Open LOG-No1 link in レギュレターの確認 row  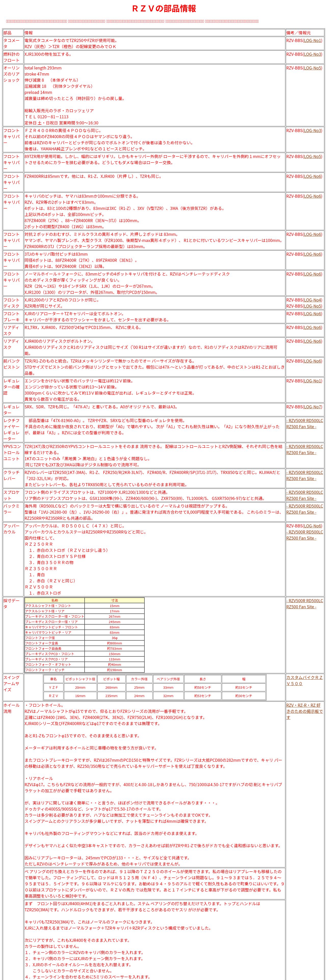[x=312, y=381]
